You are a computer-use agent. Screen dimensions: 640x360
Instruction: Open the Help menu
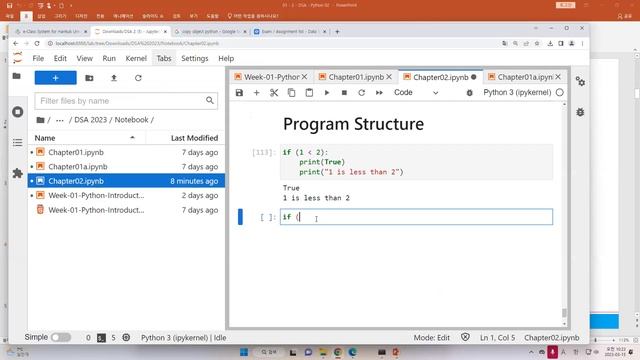pyautogui.click(x=226, y=58)
